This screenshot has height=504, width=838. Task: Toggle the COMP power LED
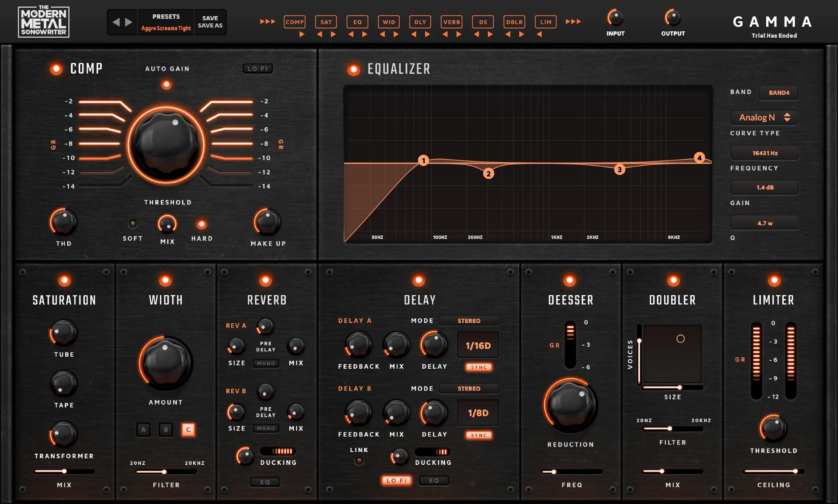coord(56,69)
